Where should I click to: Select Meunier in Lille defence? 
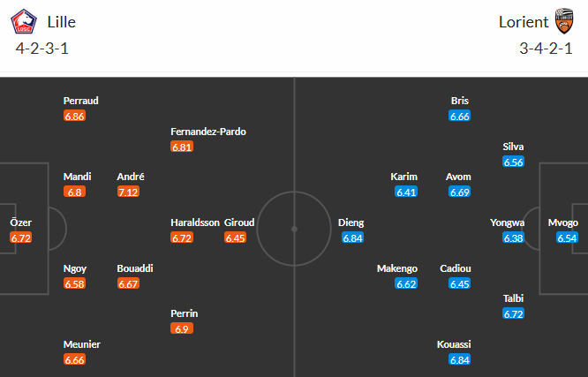(x=82, y=344)
